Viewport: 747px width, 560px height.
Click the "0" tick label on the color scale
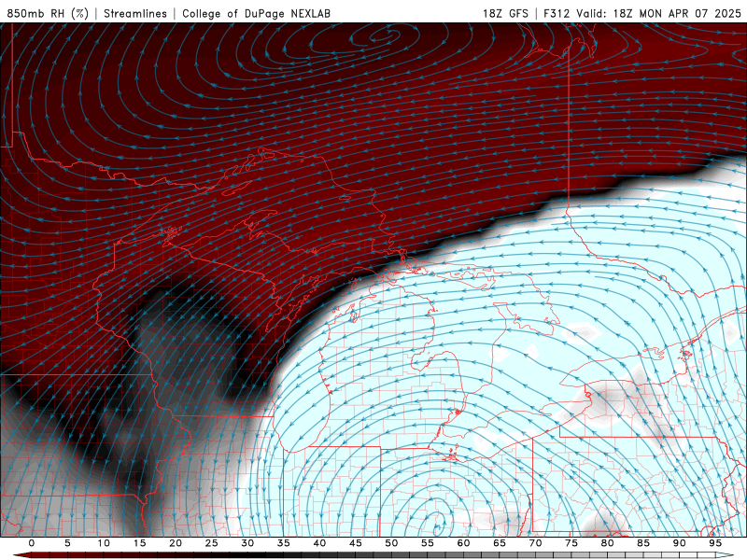pyautogui.click(x=32, y=543)
